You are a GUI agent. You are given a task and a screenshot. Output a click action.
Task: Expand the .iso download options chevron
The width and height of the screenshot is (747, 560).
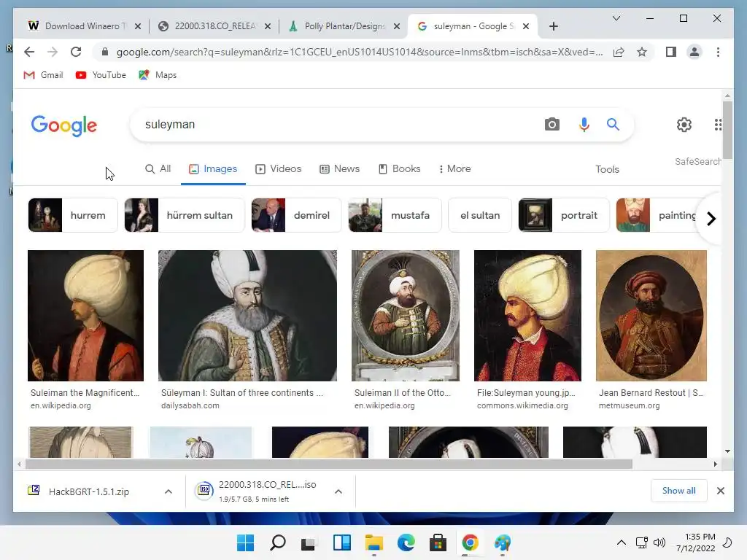tap(338, 491)
